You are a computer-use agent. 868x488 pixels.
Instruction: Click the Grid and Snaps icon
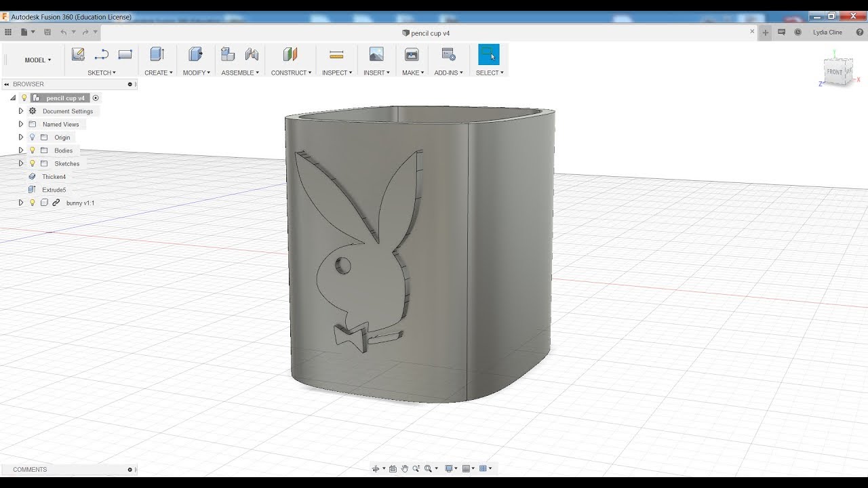tap(466, 468)
